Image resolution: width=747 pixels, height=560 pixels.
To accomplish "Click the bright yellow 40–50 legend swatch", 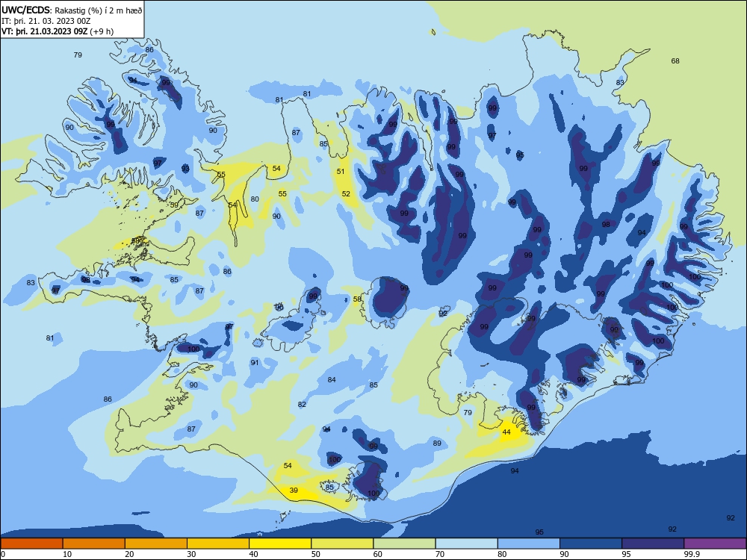I will coord(280,544).
